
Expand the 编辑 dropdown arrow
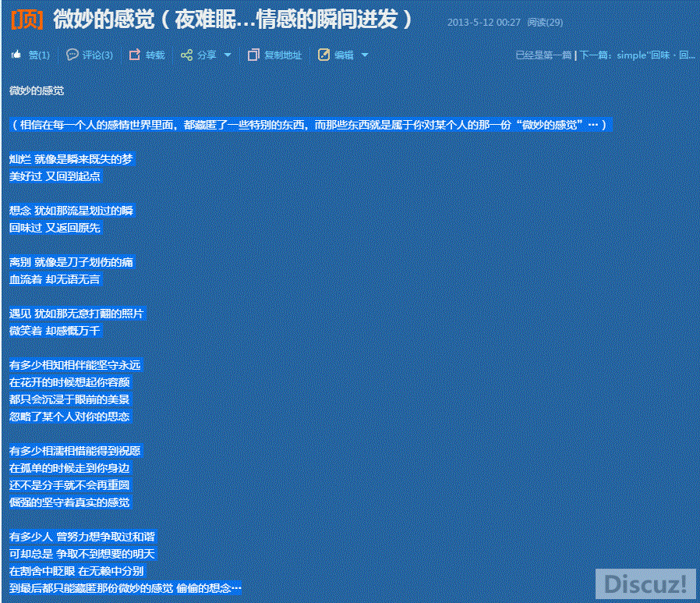(365, 55)
